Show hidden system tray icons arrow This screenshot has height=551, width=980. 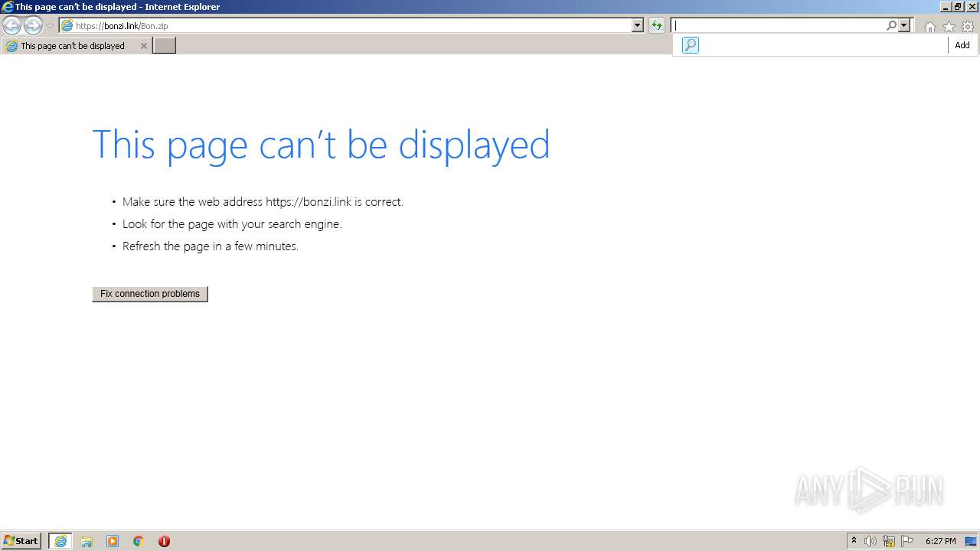(x=854, y=541)
